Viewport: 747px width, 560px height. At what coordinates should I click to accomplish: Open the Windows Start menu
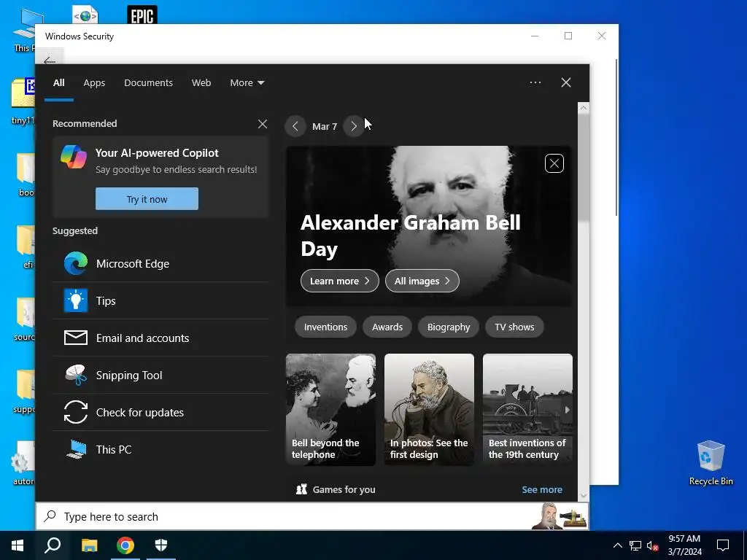point(18,545)
